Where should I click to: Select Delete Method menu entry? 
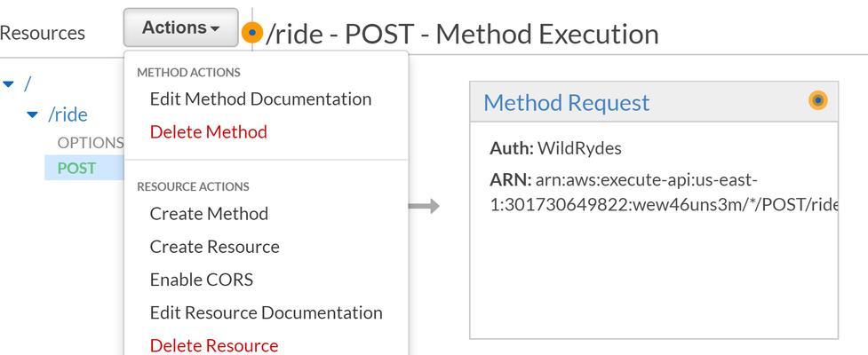209,131
